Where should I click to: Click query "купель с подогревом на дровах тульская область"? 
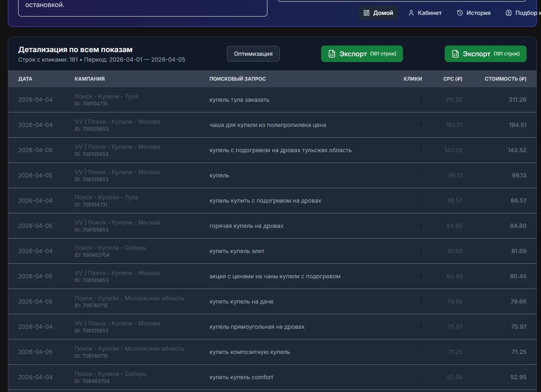click(x=281, y=150)
